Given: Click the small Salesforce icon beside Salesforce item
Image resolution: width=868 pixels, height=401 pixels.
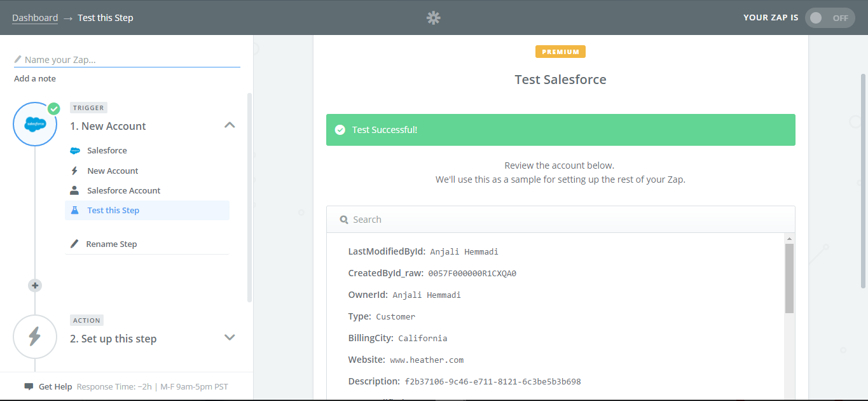Looking at the screenshot, I should 74,151.
